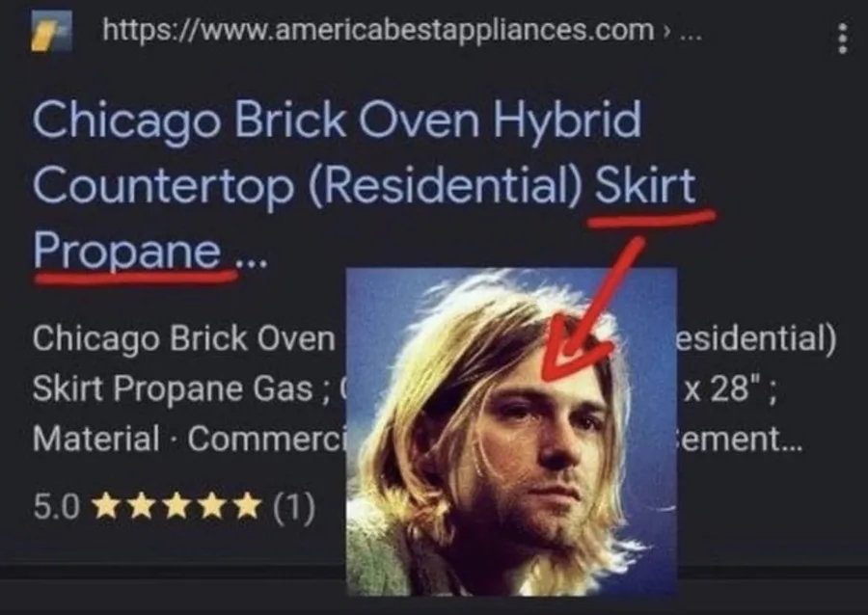Viewport: 868px width, 615px height.
Task: Click the word 'Skirt' in the title
Action: pyautogui.click(x=644, y=185)
